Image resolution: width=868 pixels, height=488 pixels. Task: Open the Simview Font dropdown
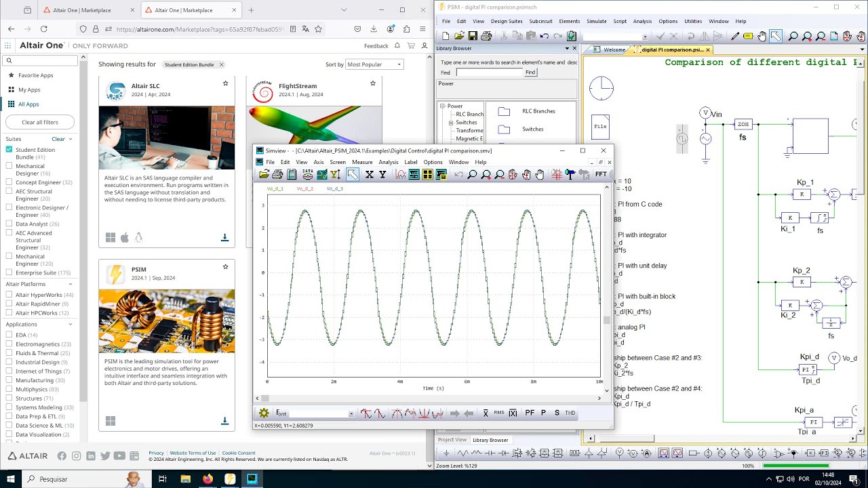pyautogui.click(x=351, y=414)
